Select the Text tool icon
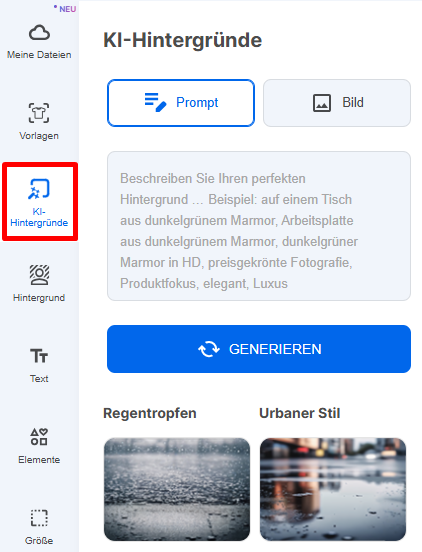The height and width of the screenshot is (552, 422). [39, 356]
